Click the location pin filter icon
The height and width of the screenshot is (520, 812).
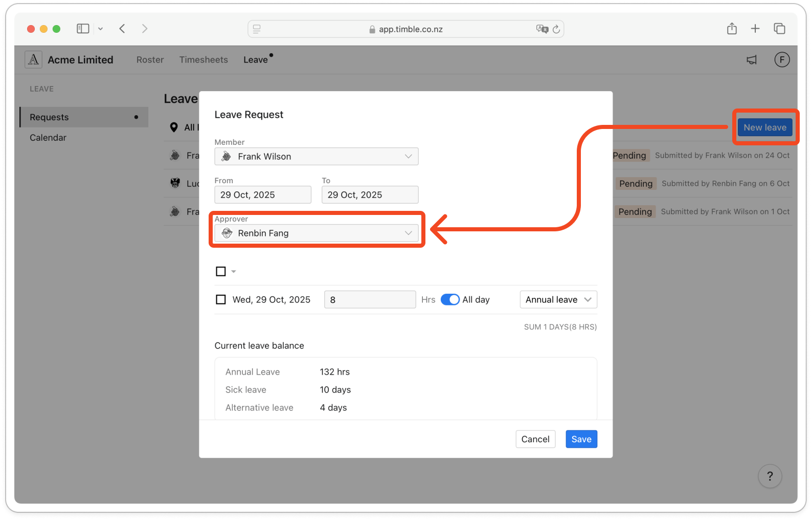174,127
